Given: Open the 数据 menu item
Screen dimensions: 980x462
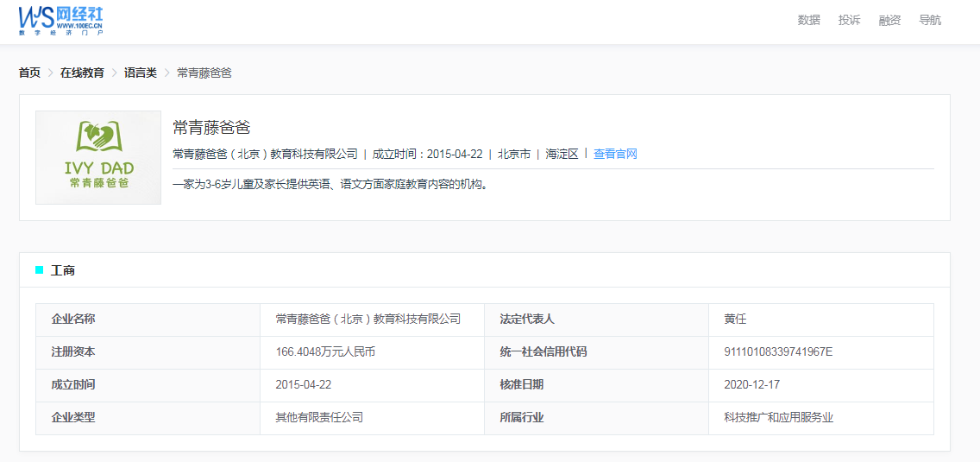Looking at the screenshot, I should coord(808,20).
